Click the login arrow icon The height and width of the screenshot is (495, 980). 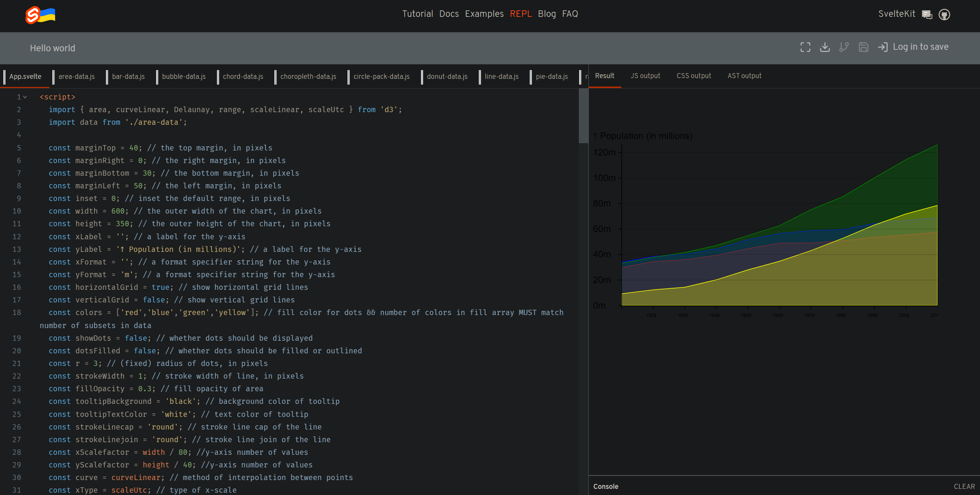point(883,47)
